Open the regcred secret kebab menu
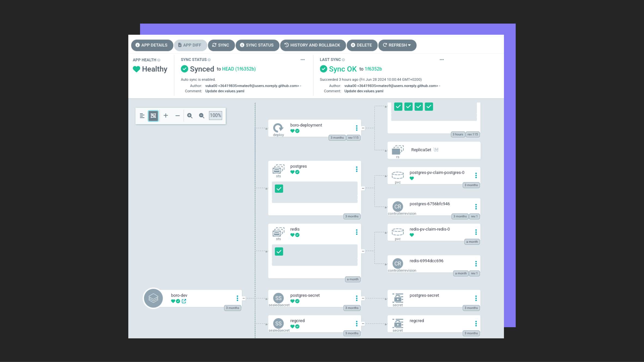This screenshot has width=644, height=362. 476,324
